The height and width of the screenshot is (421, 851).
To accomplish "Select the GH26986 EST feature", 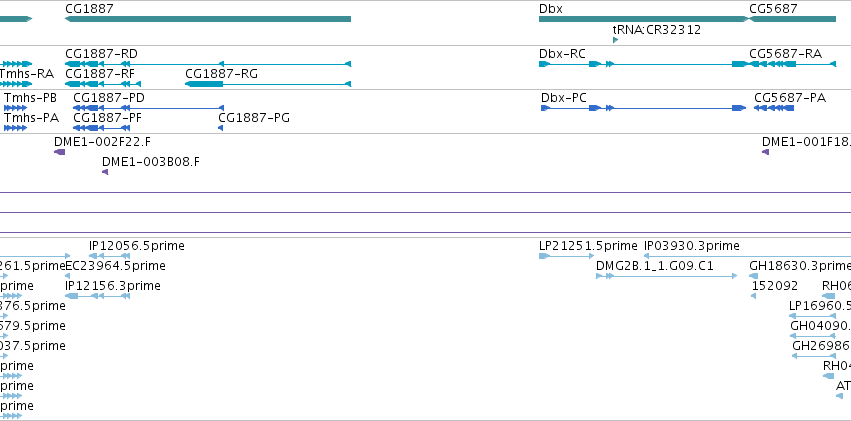I will [x=814, y=356].
